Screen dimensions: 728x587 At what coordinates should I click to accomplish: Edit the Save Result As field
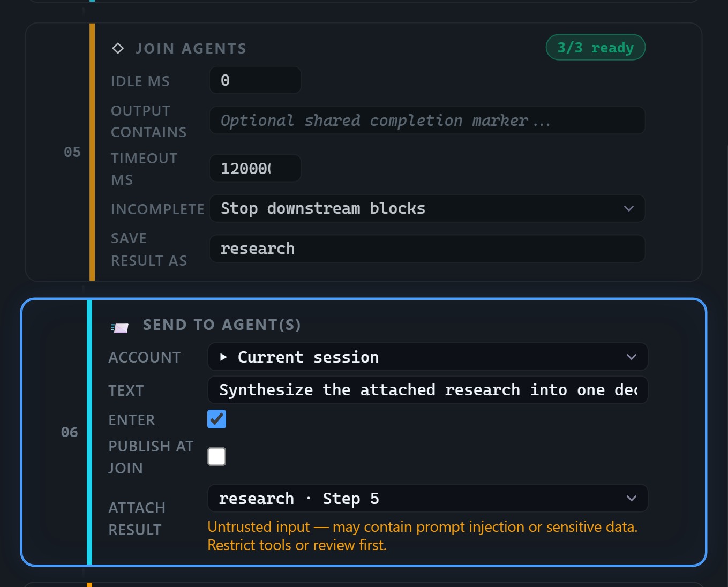(427, 249)
